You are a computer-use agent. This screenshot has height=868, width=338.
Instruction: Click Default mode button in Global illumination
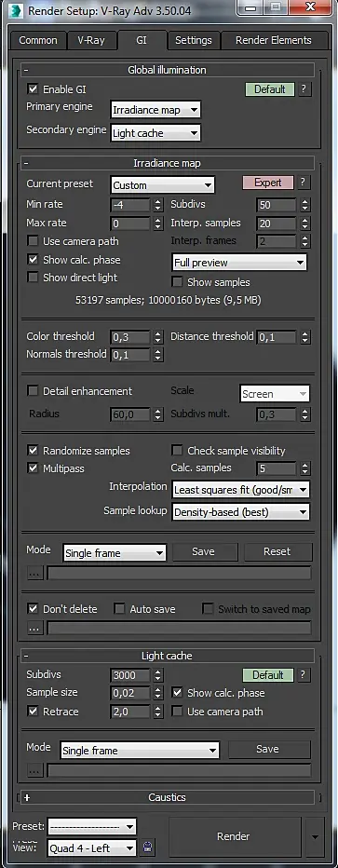[x=269, y=89]
